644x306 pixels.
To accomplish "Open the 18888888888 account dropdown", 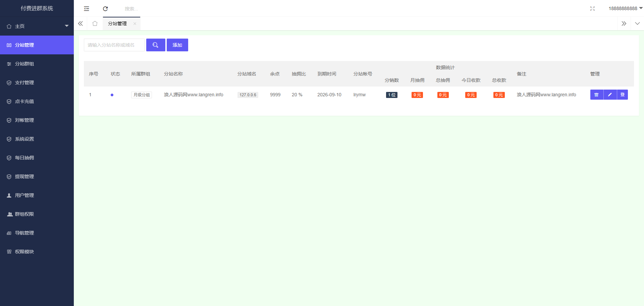I will [625, 8].
